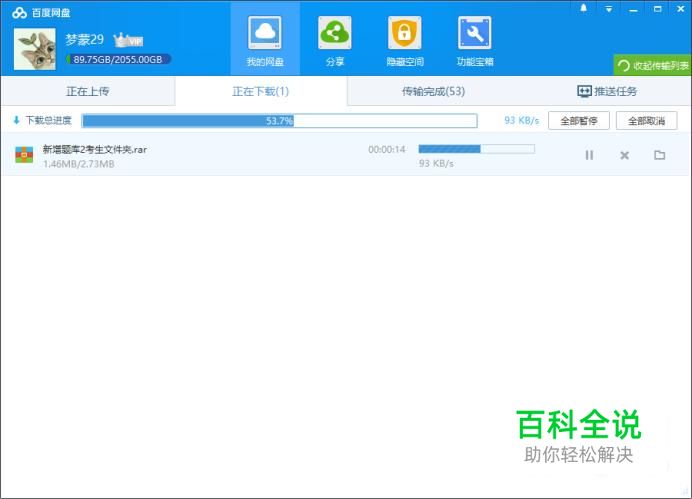Open 我的网盘 cloud icon
The height and width of the screenshot is (499, 692).
[x=265, y=33]
